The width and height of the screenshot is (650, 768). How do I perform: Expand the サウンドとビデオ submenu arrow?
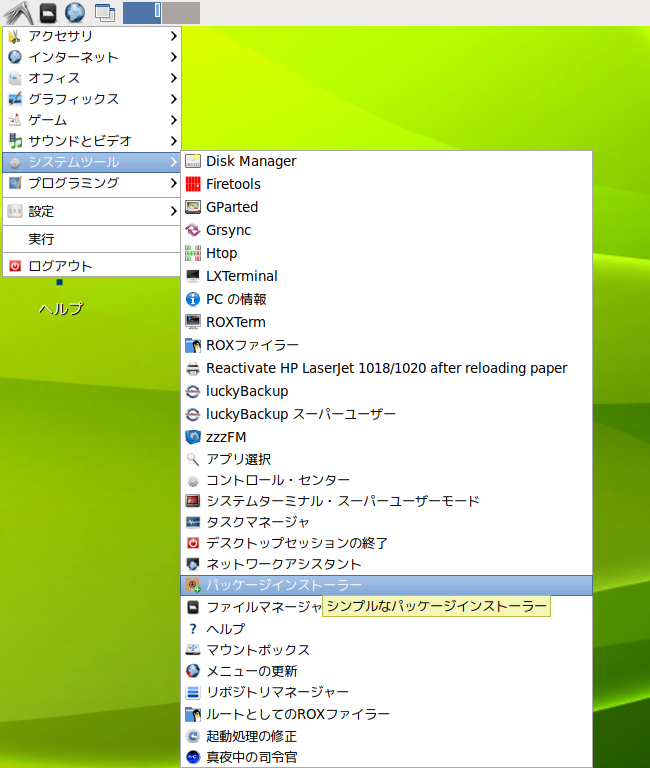[x=173, y=141]
